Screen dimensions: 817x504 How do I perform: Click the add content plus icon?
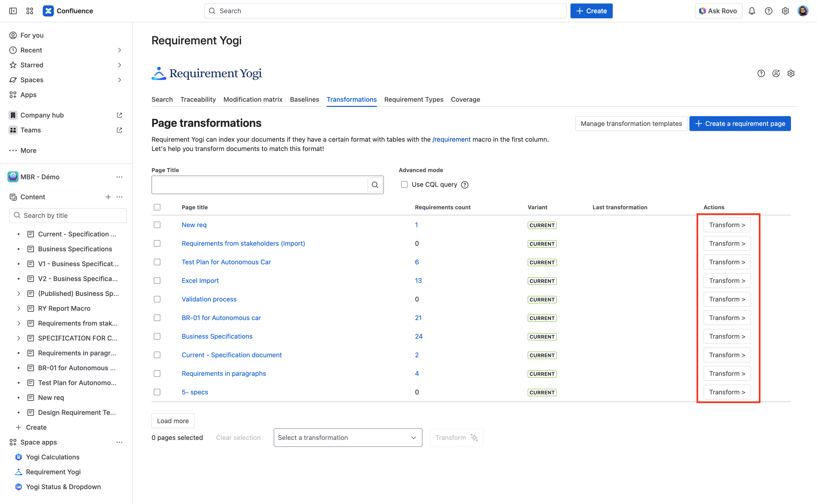coord(108,197)
